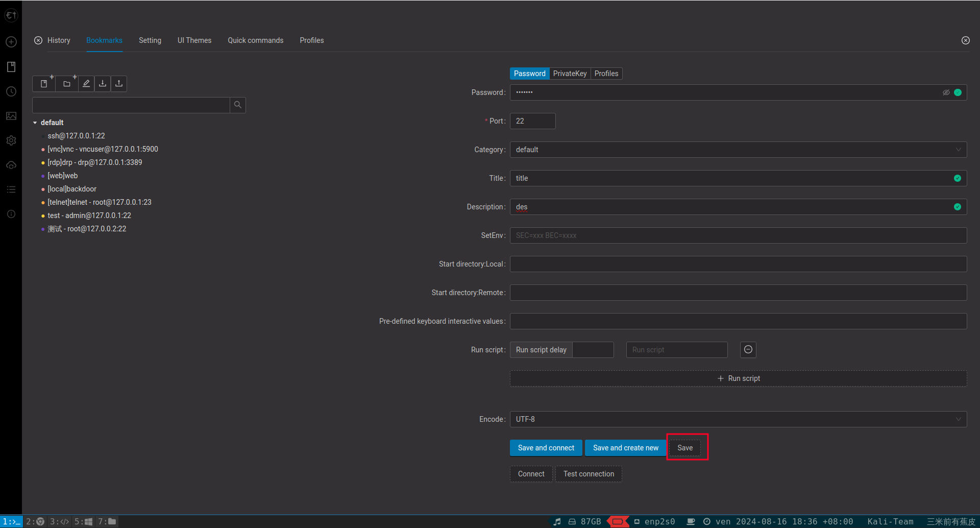Viewport: 980px width, 528px height.
Task: Remove run script row with minus icon
Action: coord(748,350)
